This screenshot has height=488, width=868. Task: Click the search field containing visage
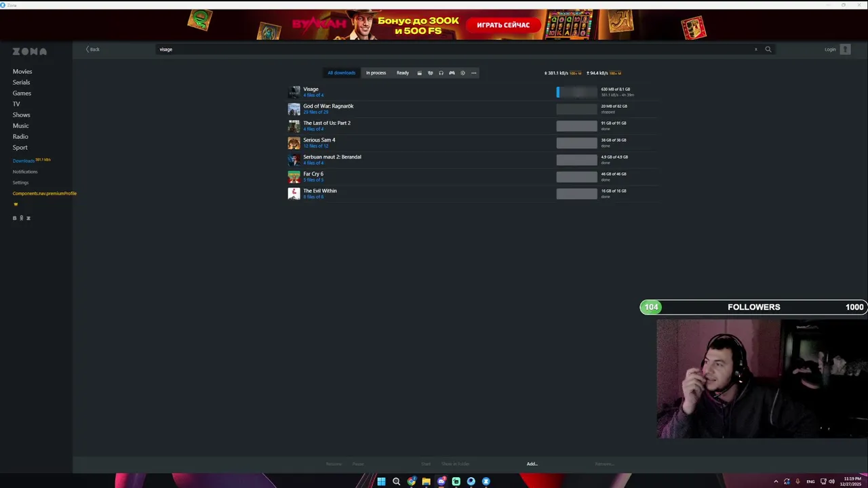pos(454,49)
